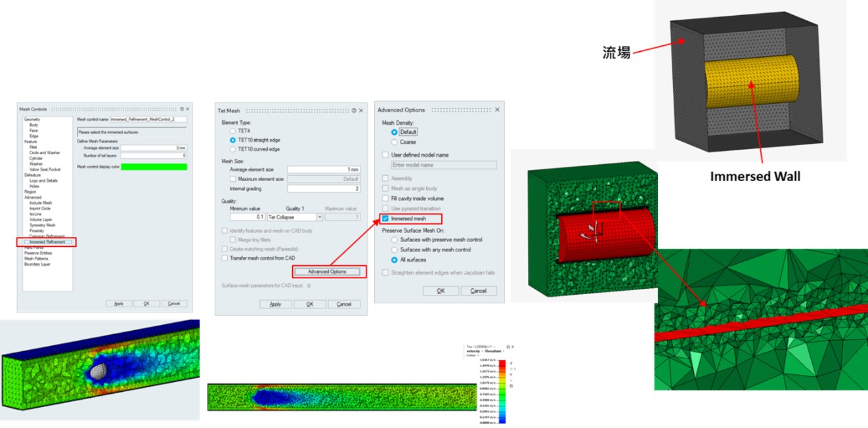
Task: Select Volume Layer under Advanced
Action: 41,220
